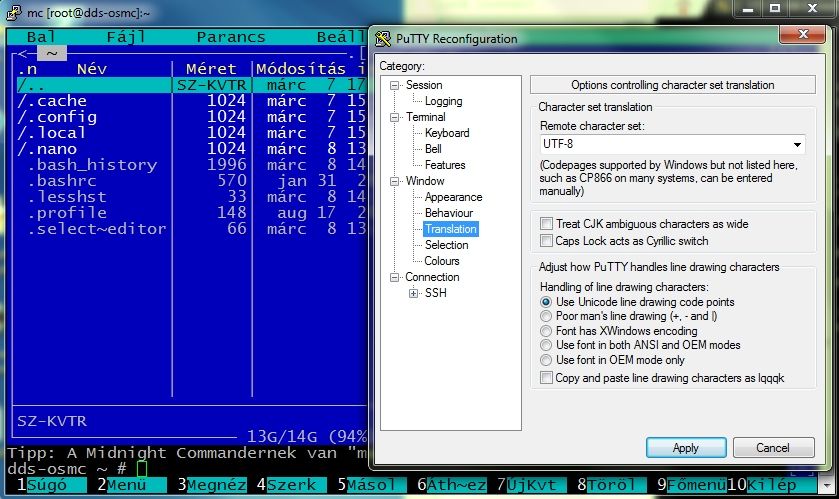Select the Behaviour category
The height and width of the screenshot is (499, 839).
(x=449, y=213)
